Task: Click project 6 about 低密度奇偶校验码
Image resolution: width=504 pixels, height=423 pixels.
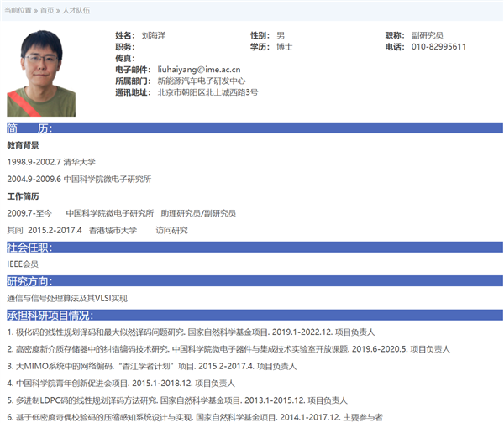Action: point(195,417)
